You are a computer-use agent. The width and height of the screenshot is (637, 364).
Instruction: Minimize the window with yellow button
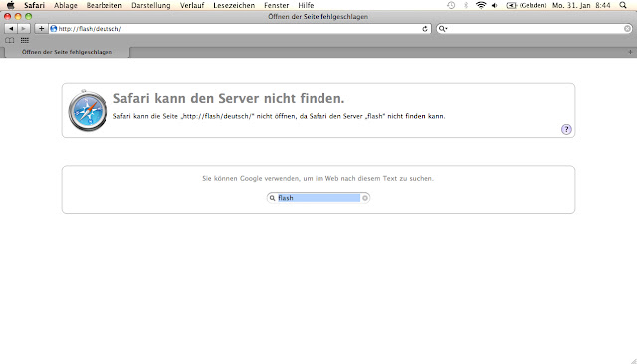click(18, 16)
